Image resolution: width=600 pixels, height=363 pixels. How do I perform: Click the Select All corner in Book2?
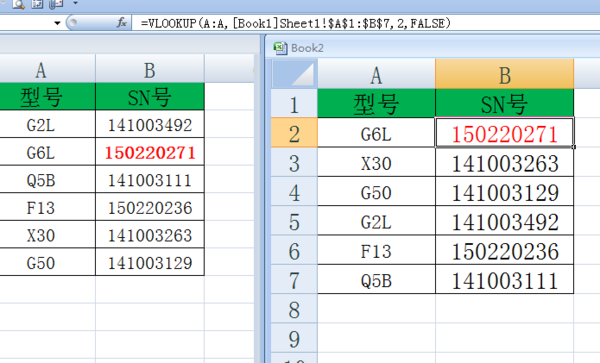click(294, 74)
